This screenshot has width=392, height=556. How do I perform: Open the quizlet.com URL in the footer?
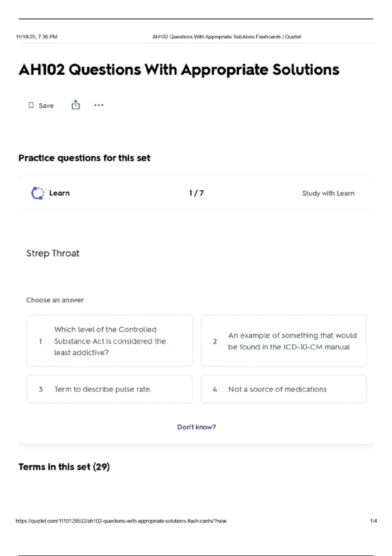pos(121,521)
